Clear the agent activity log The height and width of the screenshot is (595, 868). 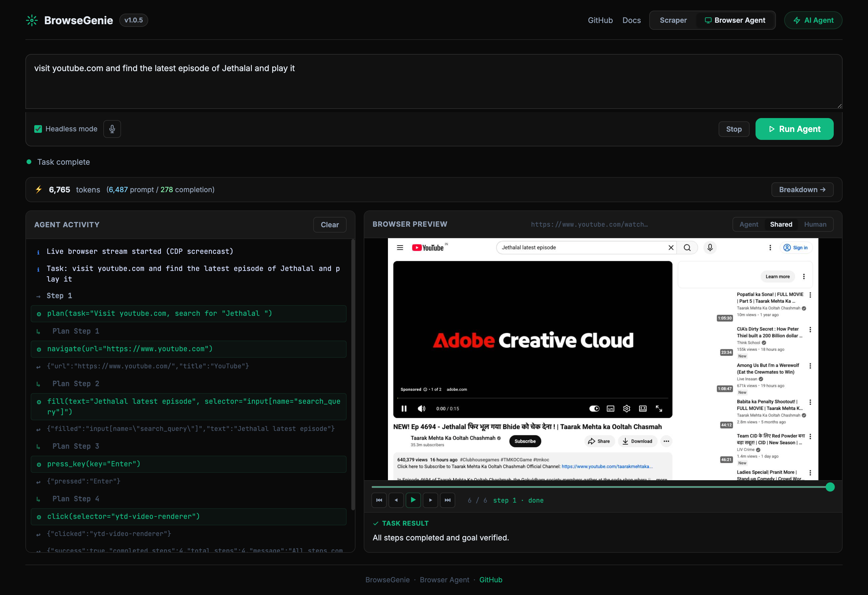(329, 225)
